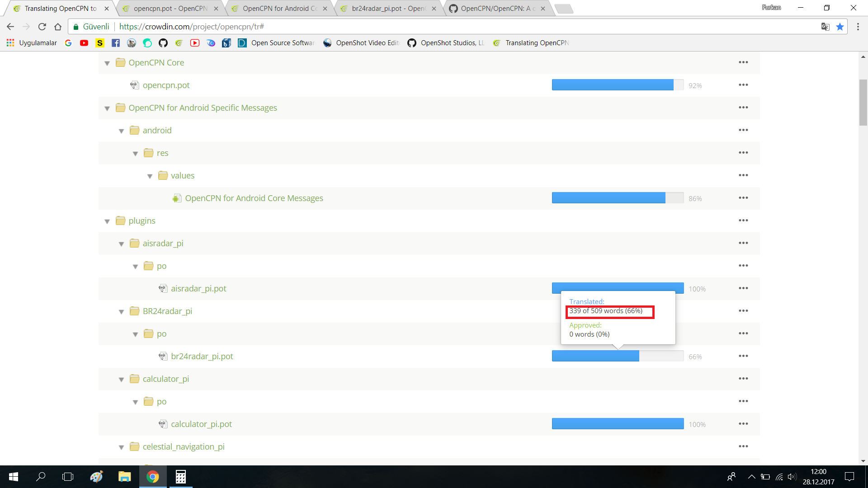The height and width of the screenshot is (488, 868).
Task: Collapse the android folder
Action: coord(121,131)
